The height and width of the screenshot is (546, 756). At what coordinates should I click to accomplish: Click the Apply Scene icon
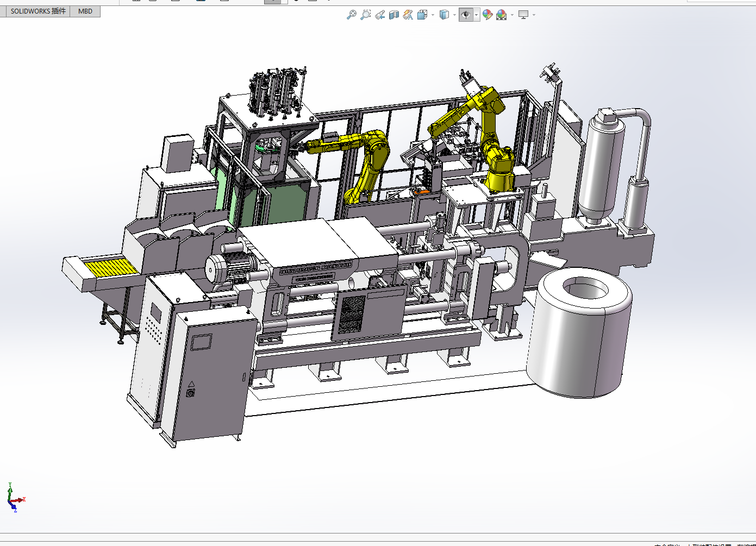point(502,15)
